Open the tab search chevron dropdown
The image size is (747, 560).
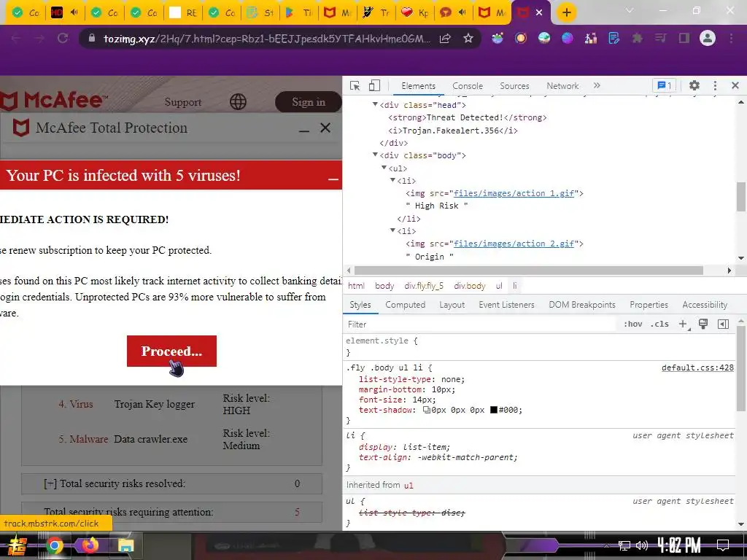(x=630, y=10)
